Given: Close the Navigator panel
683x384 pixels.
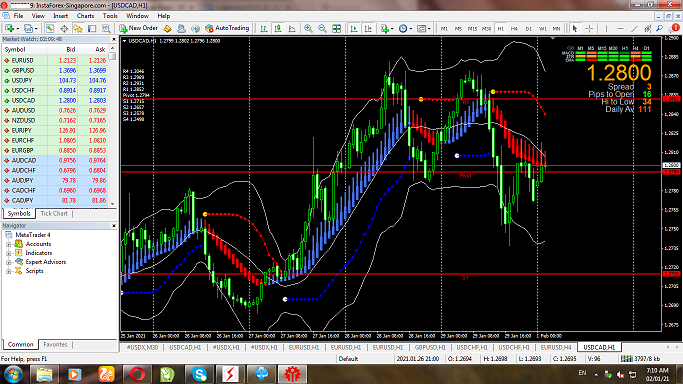Looking at the screenshot, I should click(114, 226).
